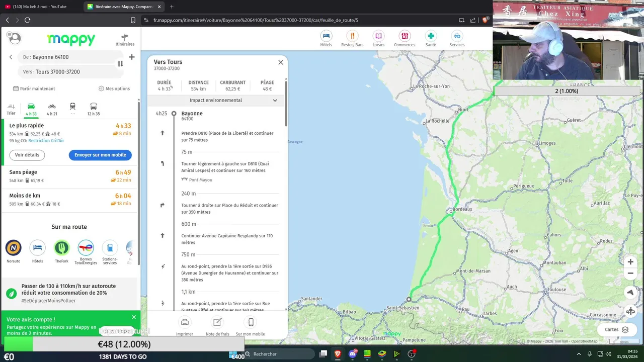644x362 pixels.
Task: Reload the page
Action: pyautogui.click(x=27, y=20)
